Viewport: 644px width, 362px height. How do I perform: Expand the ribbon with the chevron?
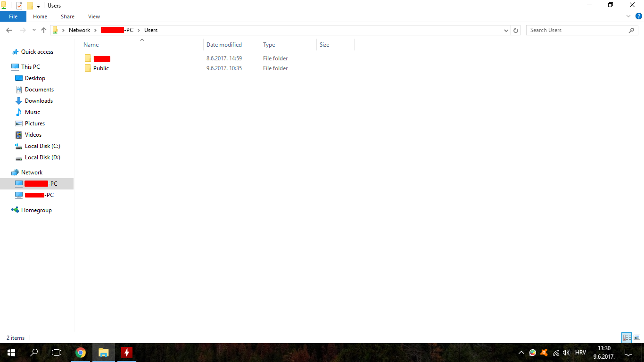[628, 16]
